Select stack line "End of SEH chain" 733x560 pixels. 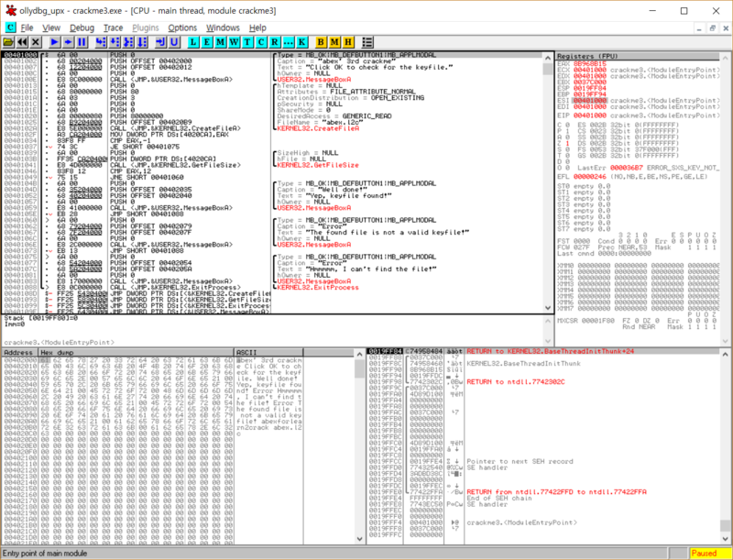click(x=498, y=498)
